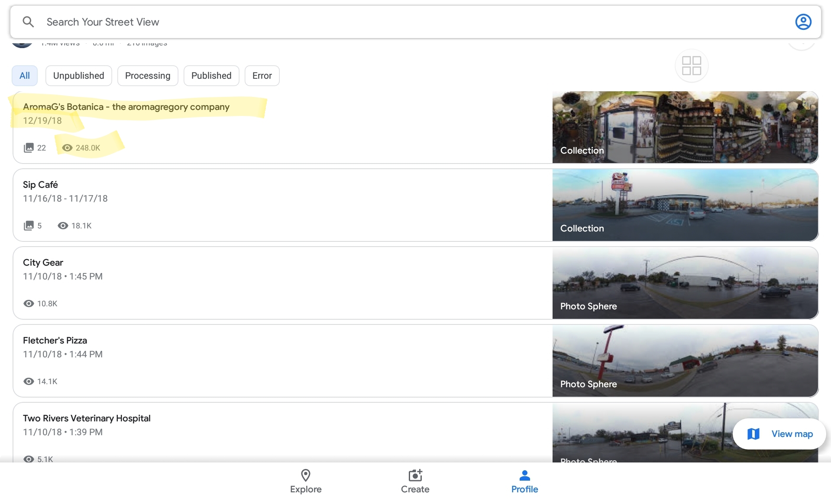Select the All filter chip
This screenshot has height=504, width=831.
(x=25, y=76)
